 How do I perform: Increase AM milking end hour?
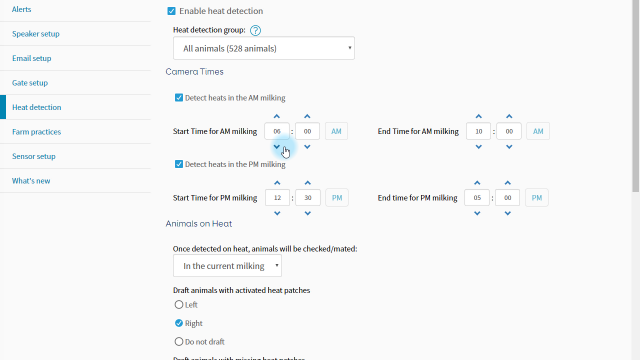(x=479, y=116)
